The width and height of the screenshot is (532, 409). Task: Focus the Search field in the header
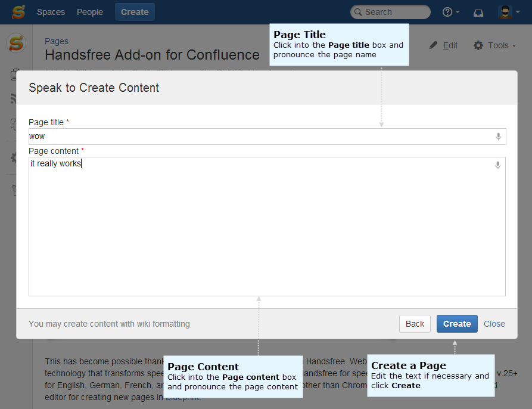click(390, 12)
